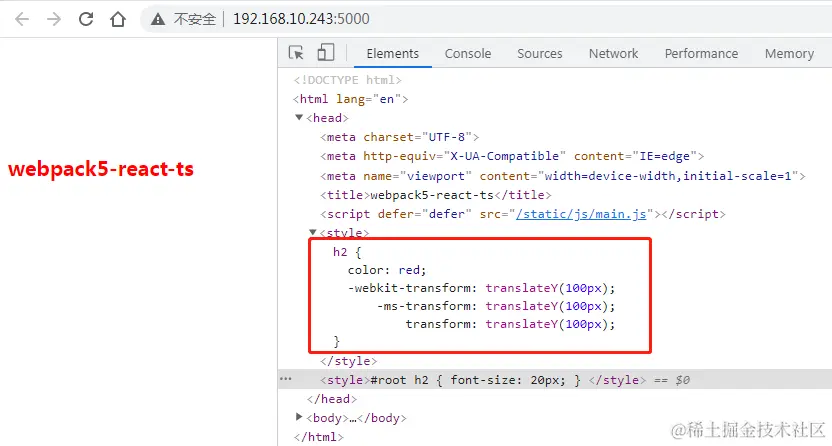This screenshot has width=832, height=446.
Task: Select the #root h2 font-size style node
Action: pyautogui.click(x=483, y=380)
